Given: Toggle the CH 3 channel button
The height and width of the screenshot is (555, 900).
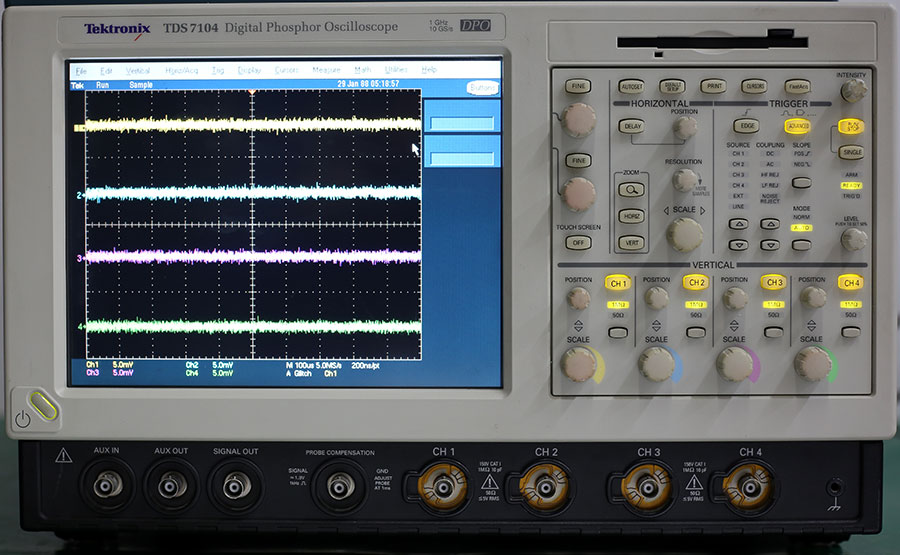Looking at the screenshot, I should tap(774, 282).
